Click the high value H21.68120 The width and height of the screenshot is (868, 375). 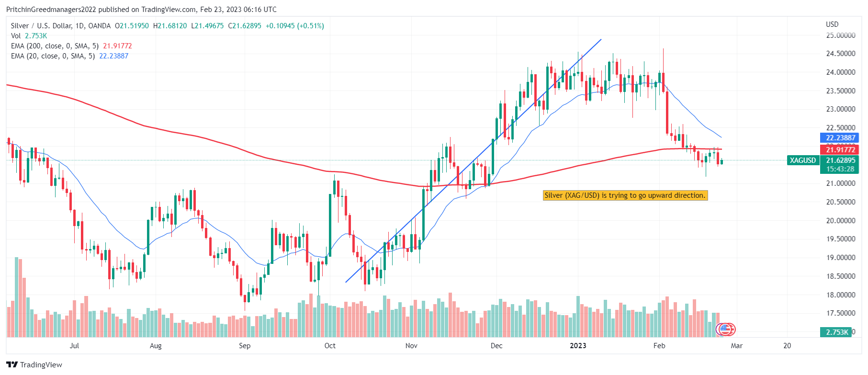[170, 26]
